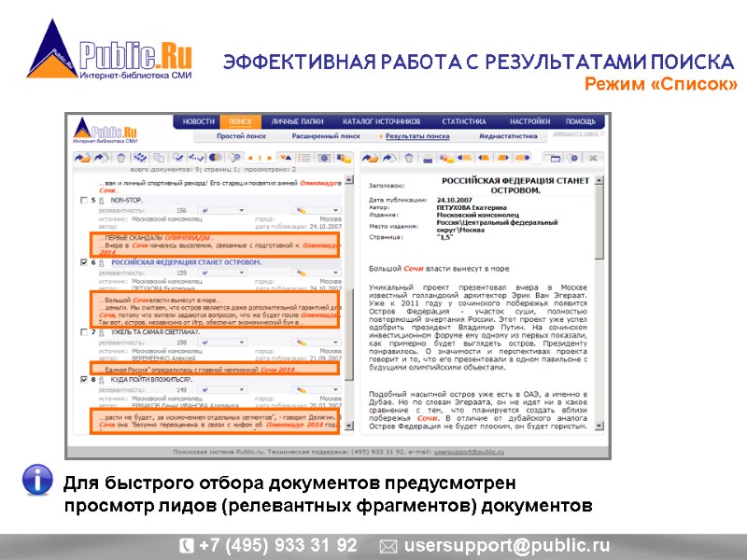
Task: Open document title УЖЕЛЬ ТА САМАЯ СВЕТЛАНА?
Action: click(155, 332)
